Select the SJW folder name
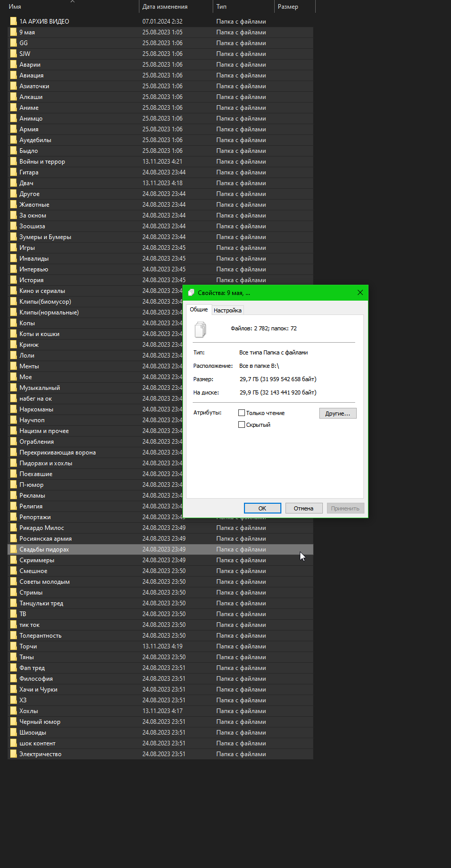 (25, 54)
